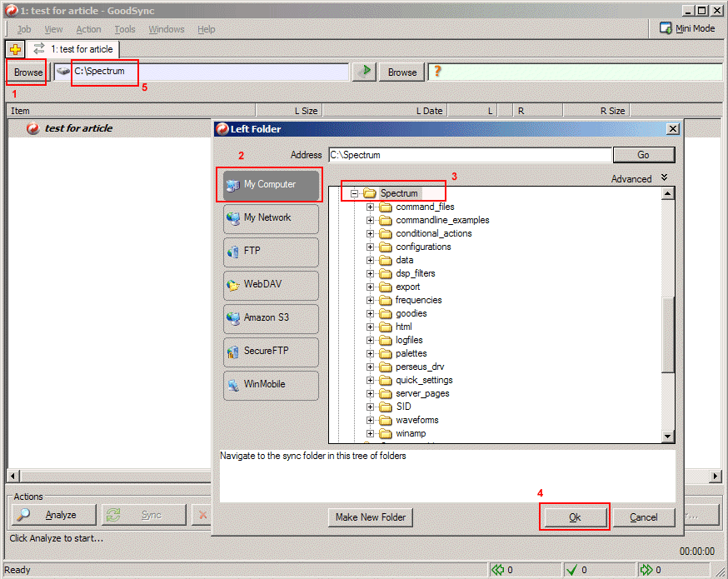728x579 pixels.
Task: Click the orange question mark right-folder icon
Action: click(437, 71)
